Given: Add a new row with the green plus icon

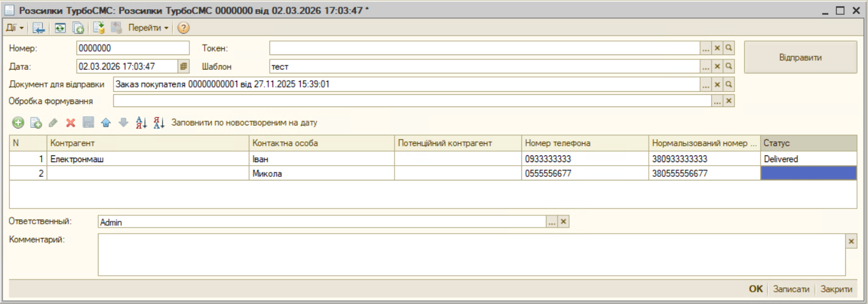Looking at the screenshot, I should click(x=18, y=123).
